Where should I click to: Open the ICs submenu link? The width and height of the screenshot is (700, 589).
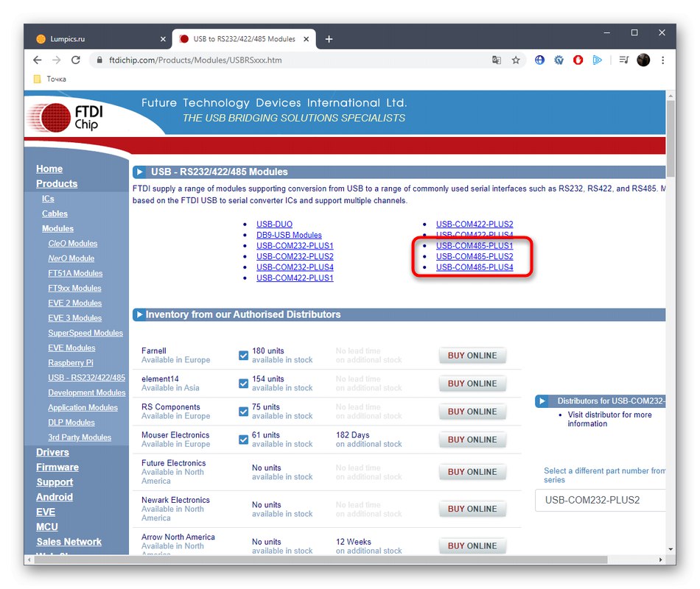coord(48,199)
